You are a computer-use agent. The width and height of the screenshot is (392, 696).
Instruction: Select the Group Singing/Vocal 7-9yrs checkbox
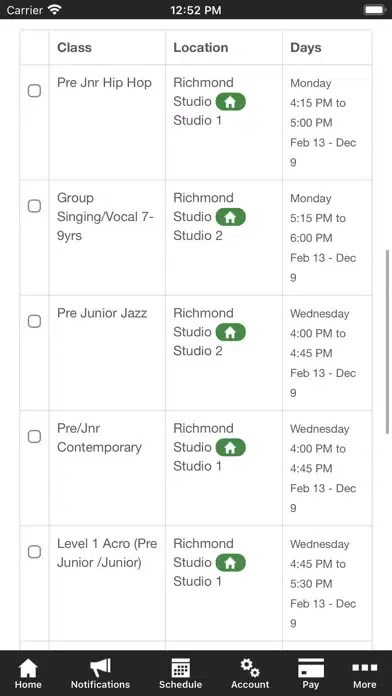click(x=34, y=206)
